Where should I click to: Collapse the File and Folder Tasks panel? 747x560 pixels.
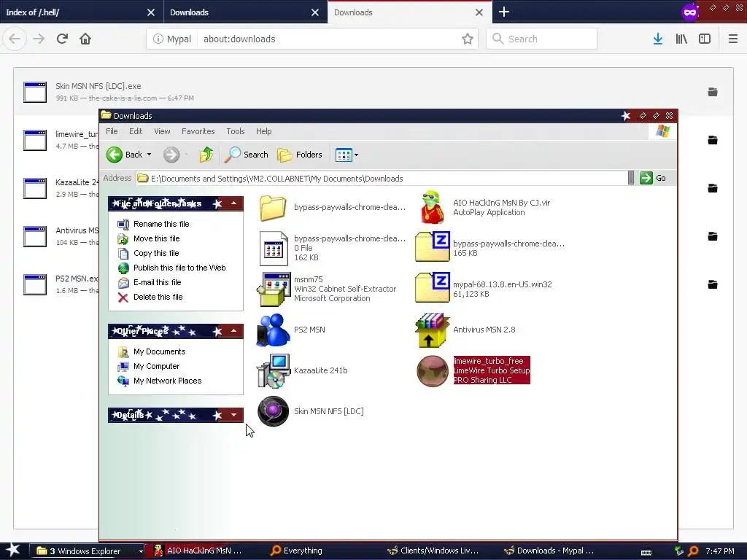(x=234, y=203)
